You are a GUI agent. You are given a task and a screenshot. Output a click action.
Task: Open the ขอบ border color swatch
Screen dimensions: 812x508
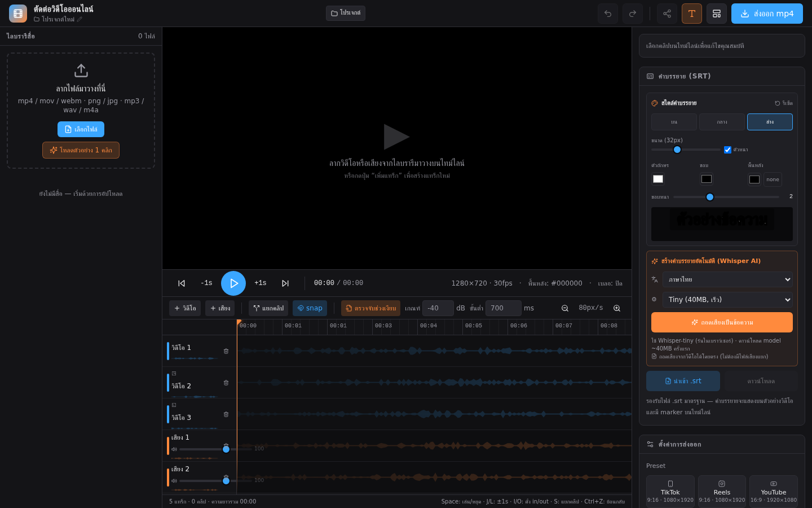(707, 179)
